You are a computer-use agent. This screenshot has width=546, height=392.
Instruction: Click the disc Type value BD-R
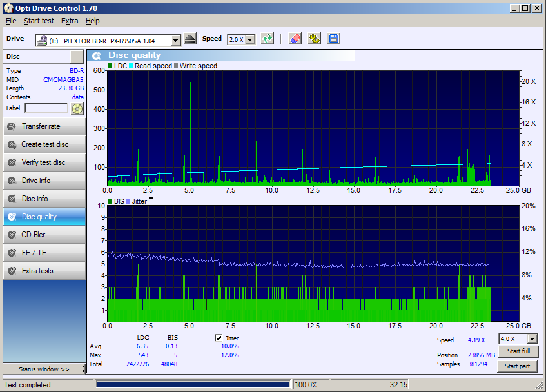click(77, 71)
